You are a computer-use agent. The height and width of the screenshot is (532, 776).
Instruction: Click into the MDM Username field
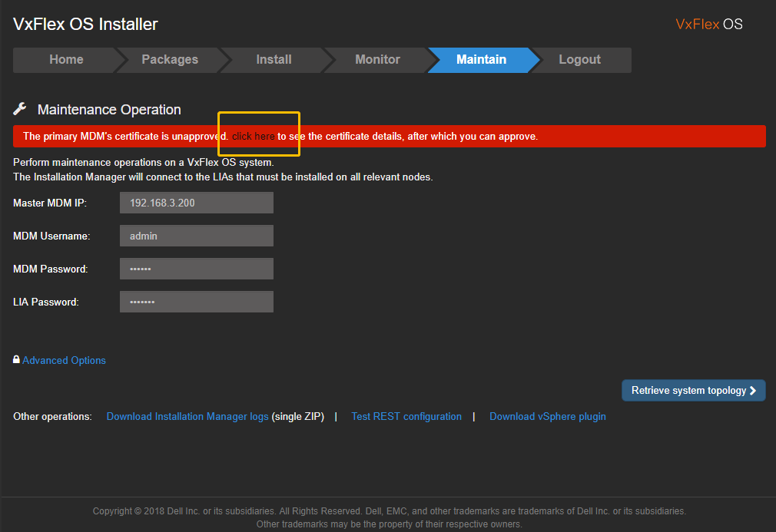[x=197, y=236]
